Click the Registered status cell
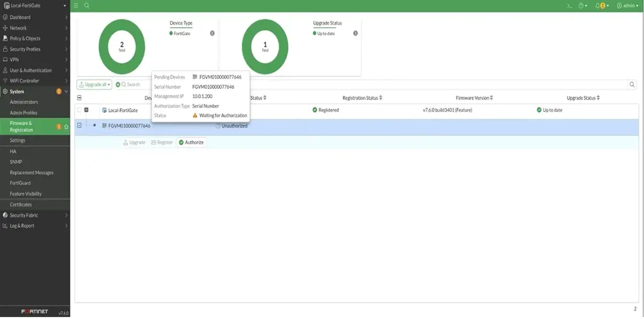Image resolution: width=644 pixels, height=319 pixels. coord(325,110)
